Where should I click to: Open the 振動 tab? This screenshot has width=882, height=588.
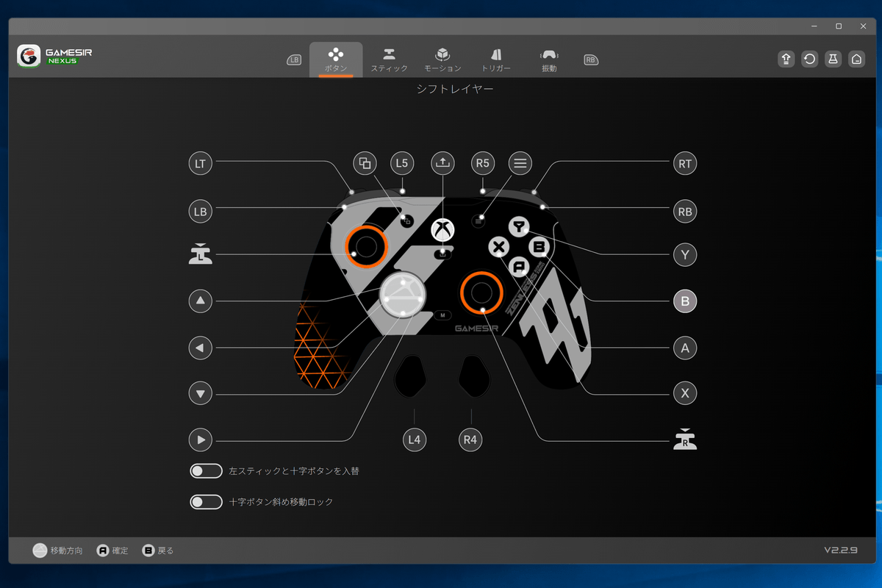click(549, 60)
